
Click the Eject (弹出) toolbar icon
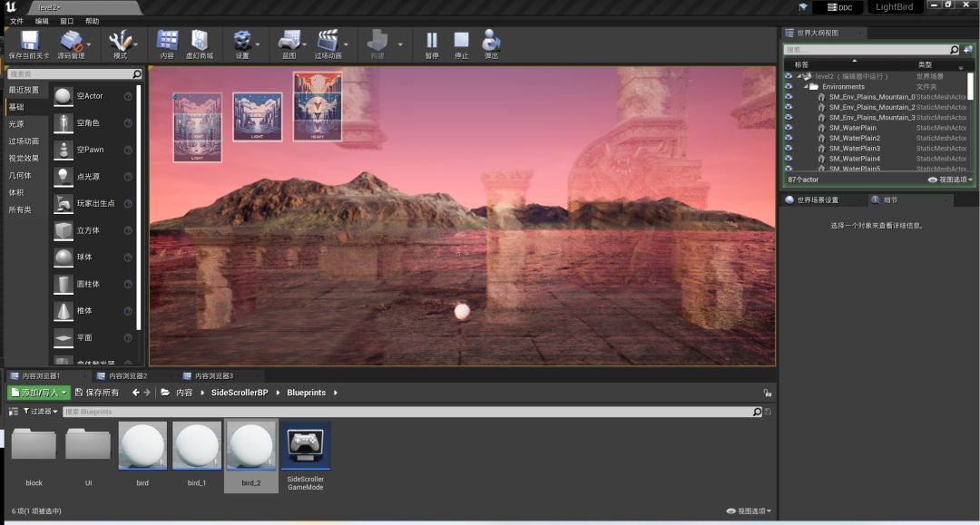click(491, 40)
